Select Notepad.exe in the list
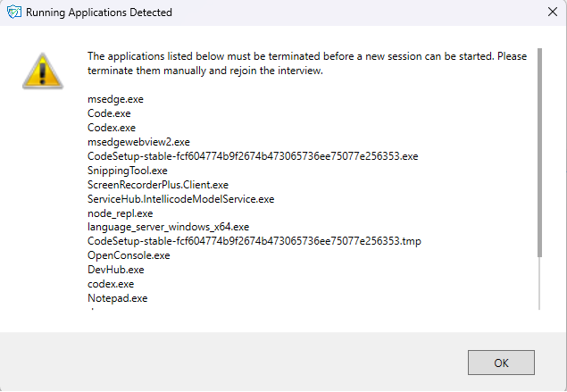This screenshot has width=567, height=392. tap(118, 298)
